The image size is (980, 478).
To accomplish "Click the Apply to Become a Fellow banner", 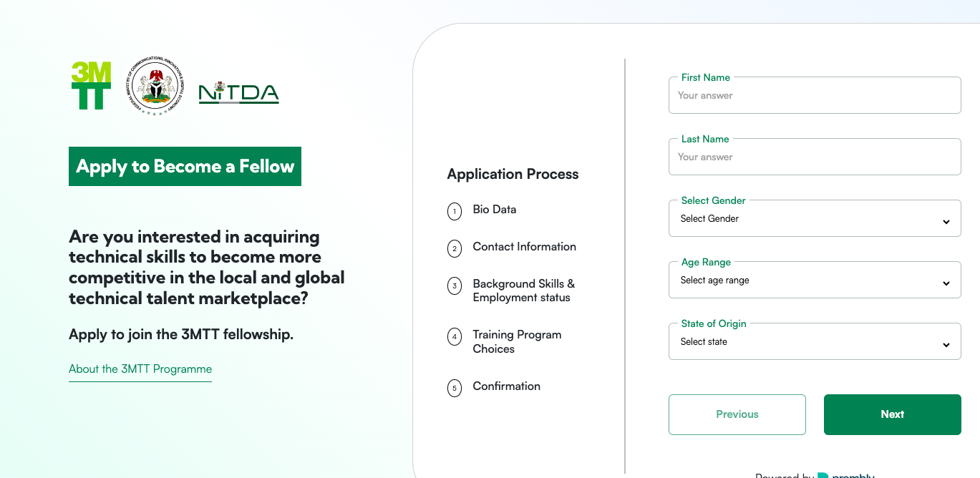I will [x=185, y=166].
